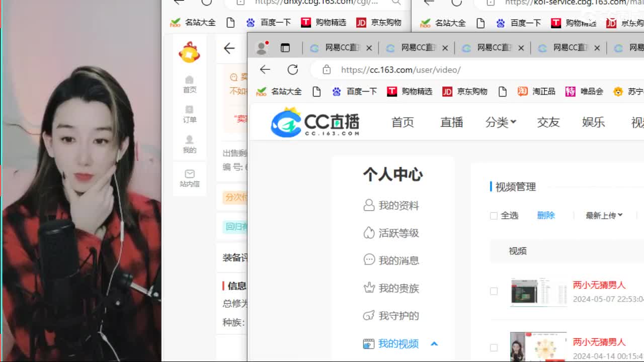Open 购物精选 bookmark in the kol-service window

point(574,23)
